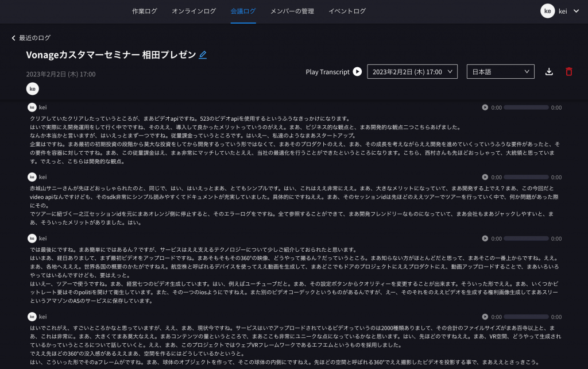This screenshot has height=369, width=588.
Task: Open the メンバーの管理 tab
Action: pos(294,10)
